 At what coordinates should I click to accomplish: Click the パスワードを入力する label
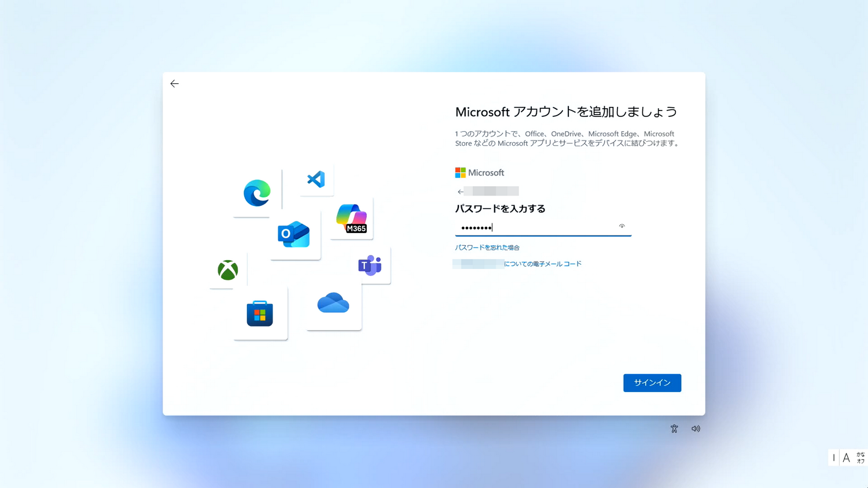pyautogui.click(x=500, y=209)
